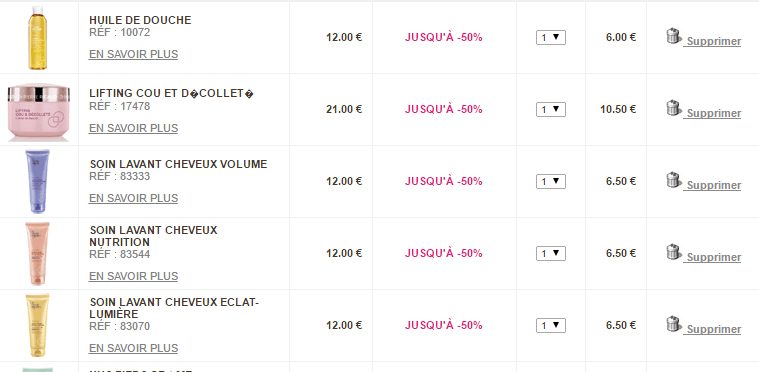
Task: Open En Savoir Plus for Huile de Douche
Action: pyautogui.click(x=133, y=54)
